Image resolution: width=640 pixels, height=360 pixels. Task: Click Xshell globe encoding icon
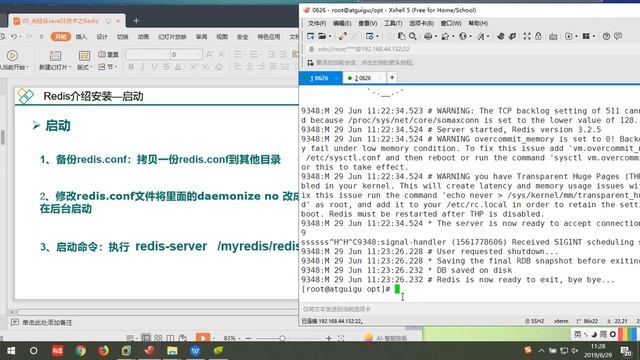(462, 36)
